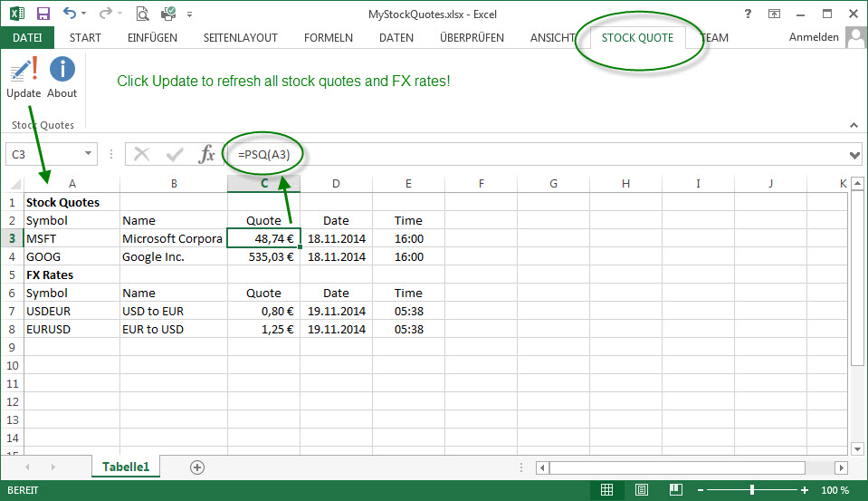Open the DATEI file menu

click(27, 38)
